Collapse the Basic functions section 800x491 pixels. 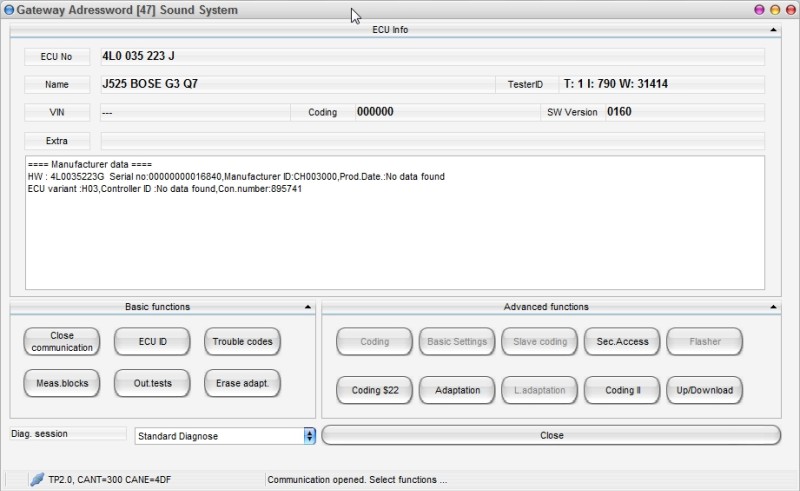308,307
